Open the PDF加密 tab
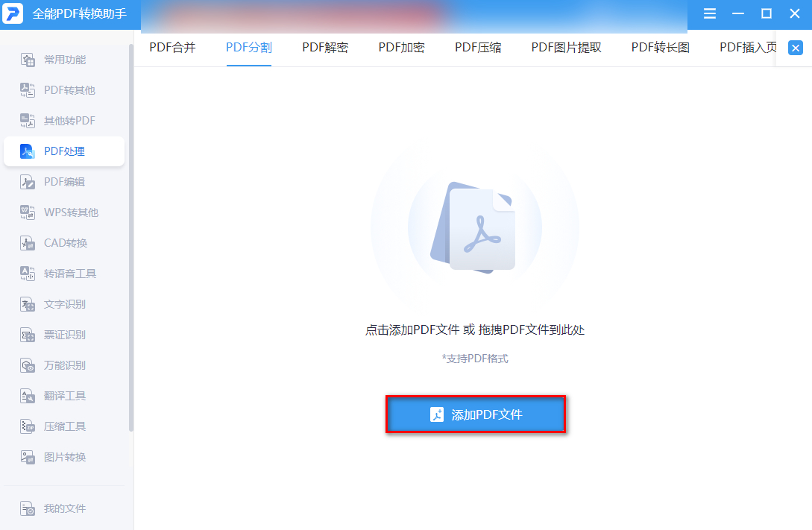This screenshot has height=530, width=812. pyautogui.click(x=401, y=48)
